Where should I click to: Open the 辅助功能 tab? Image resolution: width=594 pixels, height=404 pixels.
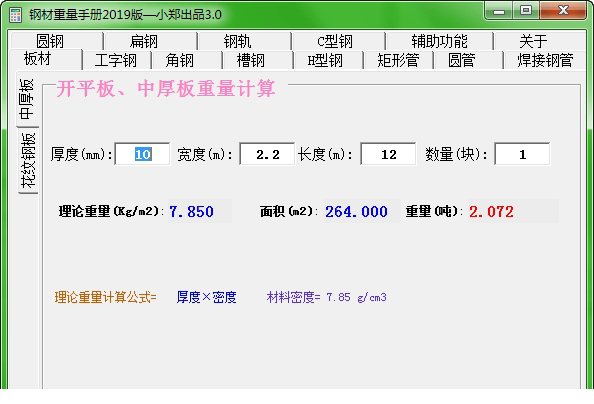[x=439, y=41]
